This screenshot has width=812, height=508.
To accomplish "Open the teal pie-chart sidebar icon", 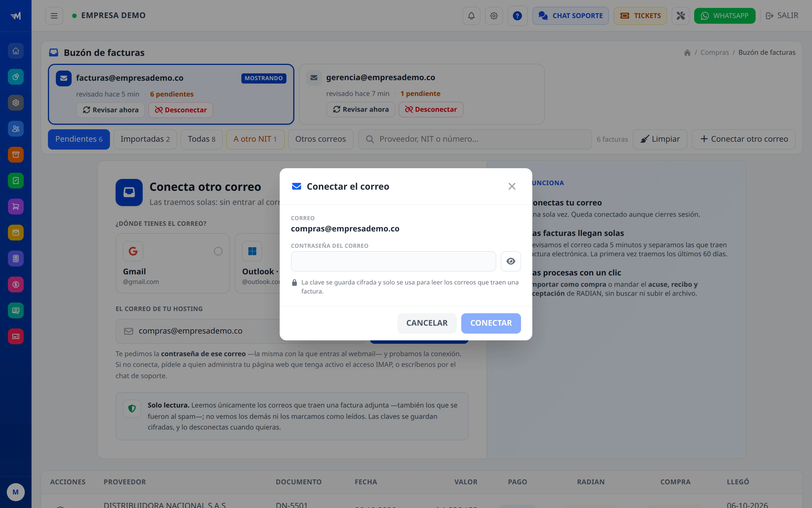I will point(16,77).
